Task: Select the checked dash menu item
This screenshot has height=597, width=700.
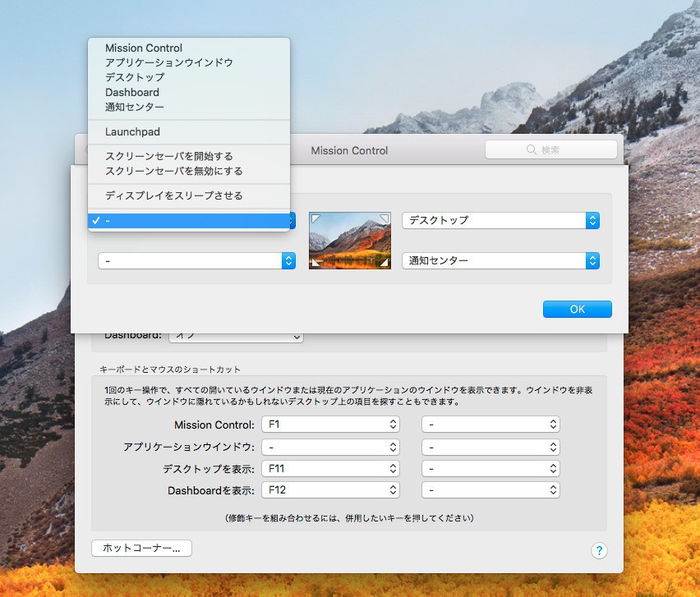Action: point(189,220)
